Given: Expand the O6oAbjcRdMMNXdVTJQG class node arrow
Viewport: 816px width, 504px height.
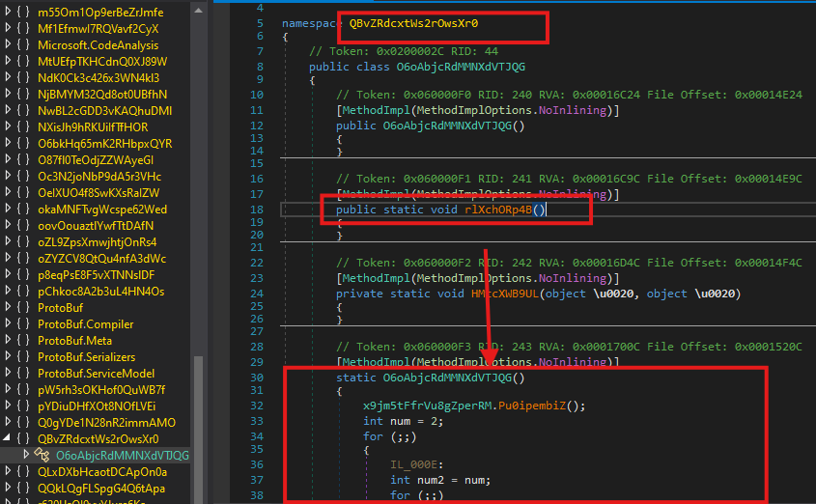Looking at the screenshot, I should 26,455.
